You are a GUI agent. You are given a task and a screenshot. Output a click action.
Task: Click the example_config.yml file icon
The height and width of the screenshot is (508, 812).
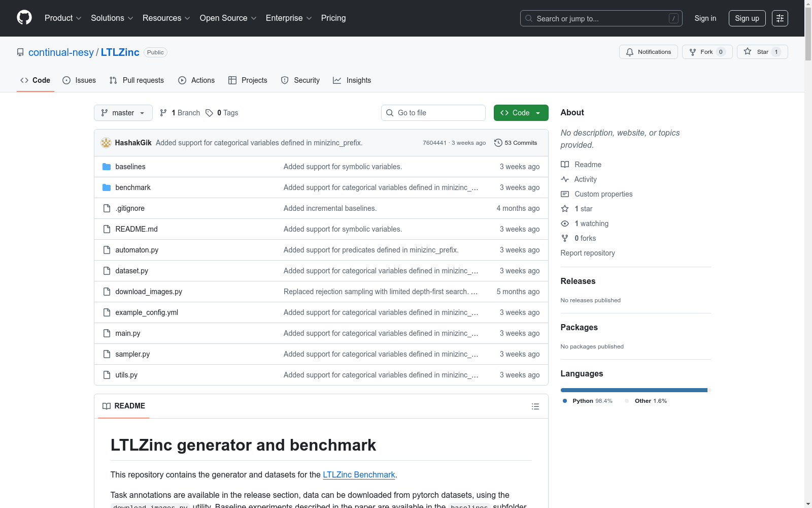[x=107, y=312]
